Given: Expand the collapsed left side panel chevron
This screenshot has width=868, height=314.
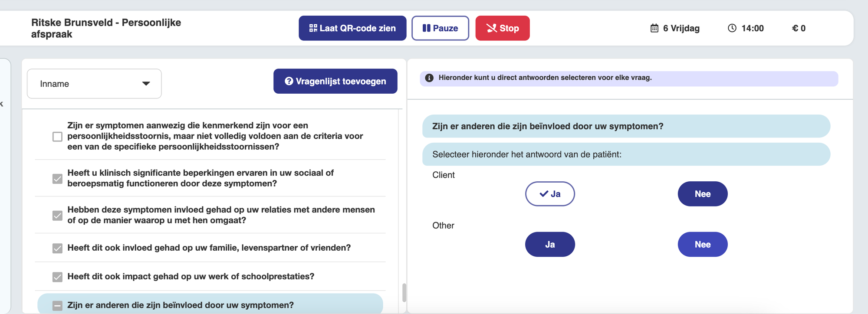Looking at the screenshot, I should click(2, 104).
